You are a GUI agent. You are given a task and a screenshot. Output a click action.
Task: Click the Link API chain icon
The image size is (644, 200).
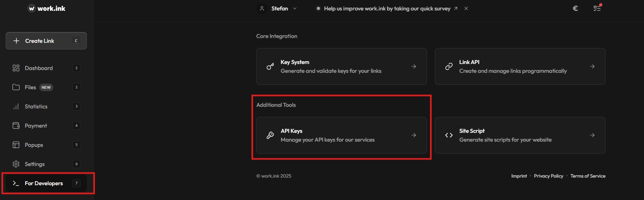449,66
